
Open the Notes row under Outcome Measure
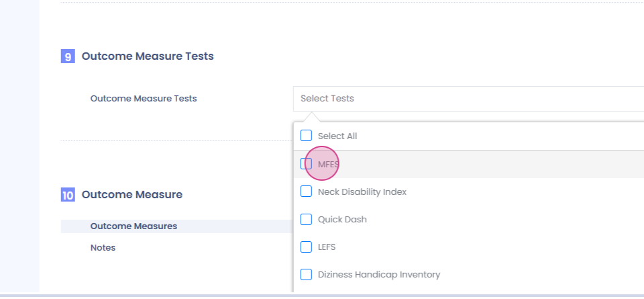(103, 248)
